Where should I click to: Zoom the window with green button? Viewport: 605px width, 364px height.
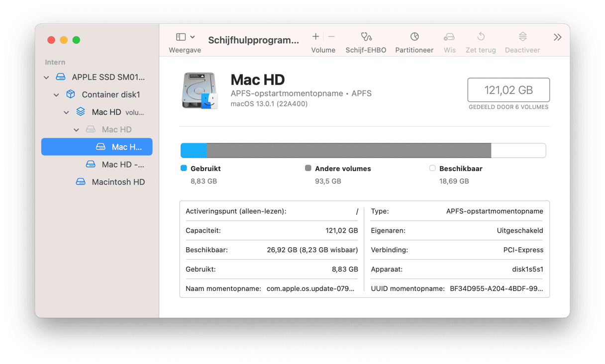tap(76, 40)
